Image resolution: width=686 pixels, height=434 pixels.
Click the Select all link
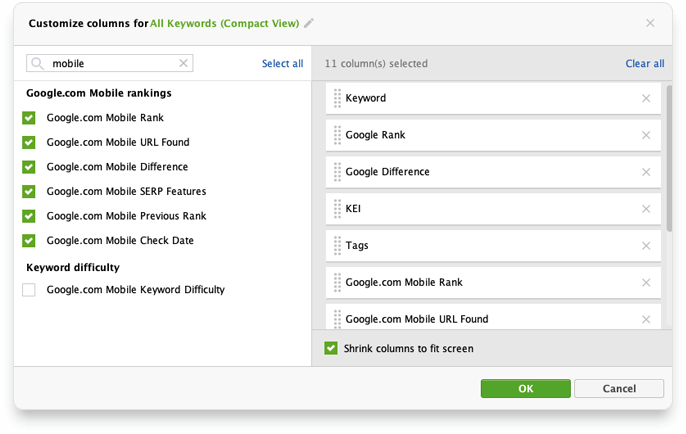283,63
